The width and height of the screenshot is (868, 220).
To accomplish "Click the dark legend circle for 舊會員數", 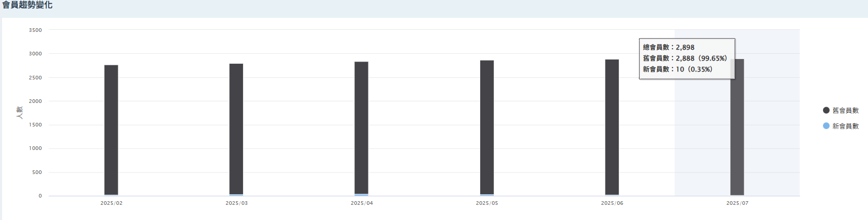I will pos(826,110).
